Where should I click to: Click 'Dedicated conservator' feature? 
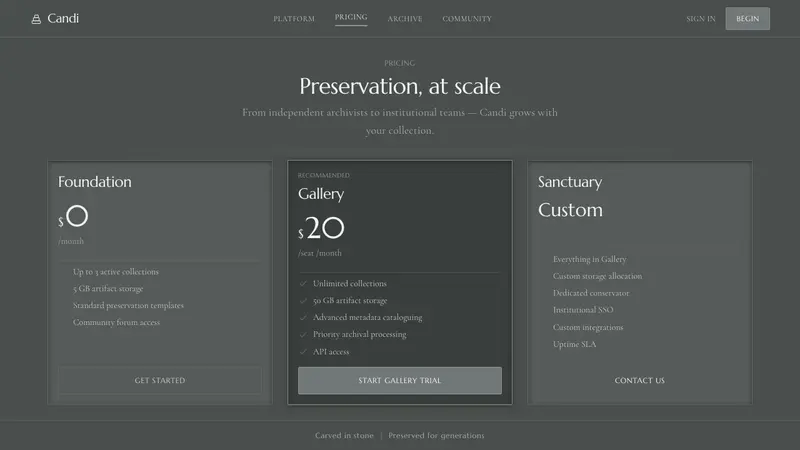[591, 293]
